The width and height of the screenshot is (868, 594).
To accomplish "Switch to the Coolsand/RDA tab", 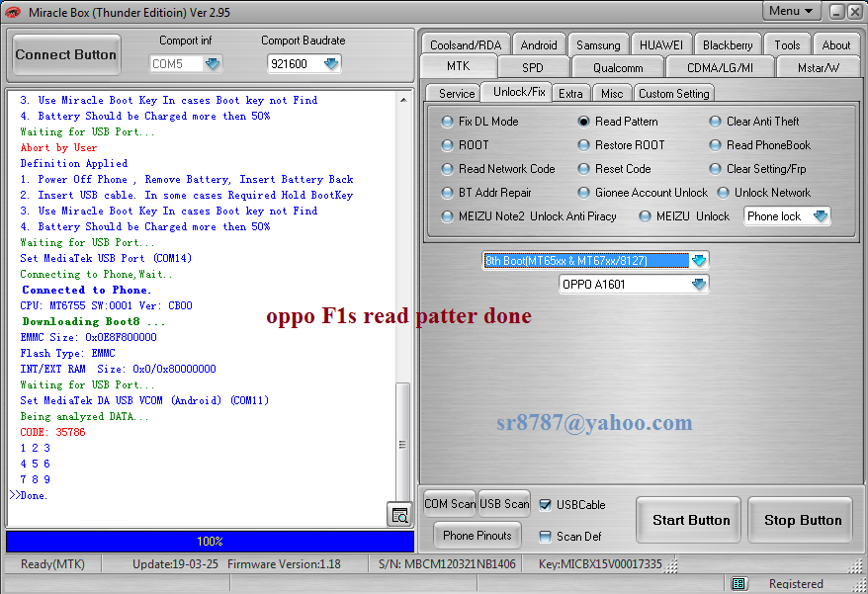I will click(x=466, y=44).
